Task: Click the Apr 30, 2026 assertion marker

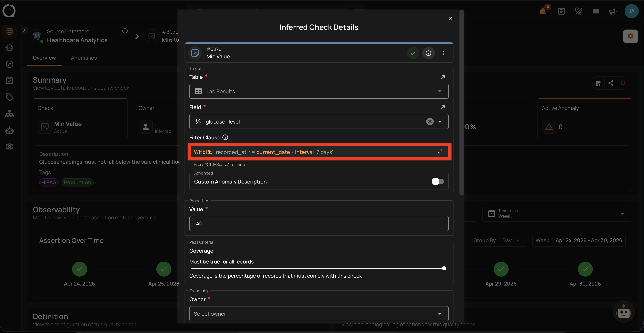Action: tap(585, 269)
